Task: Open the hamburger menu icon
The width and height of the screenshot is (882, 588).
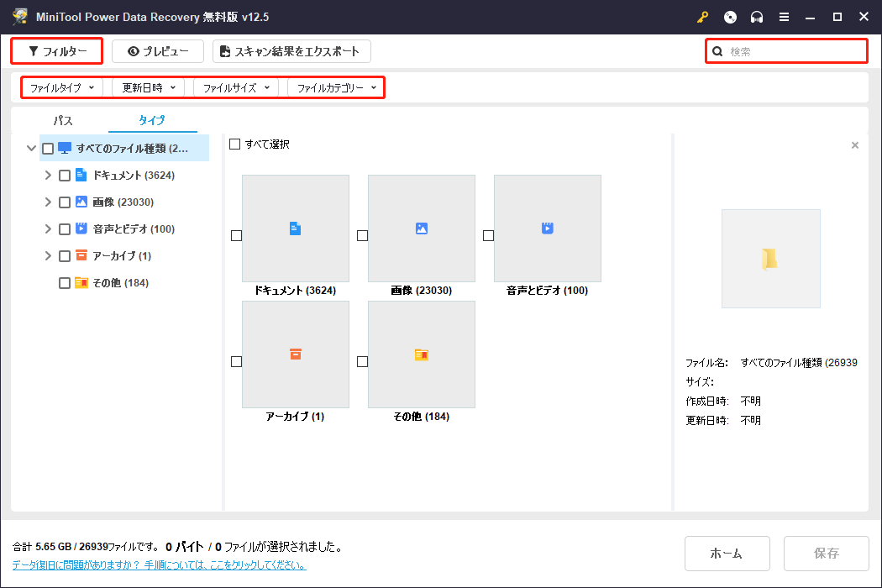Action: click(x=784, y=17)
